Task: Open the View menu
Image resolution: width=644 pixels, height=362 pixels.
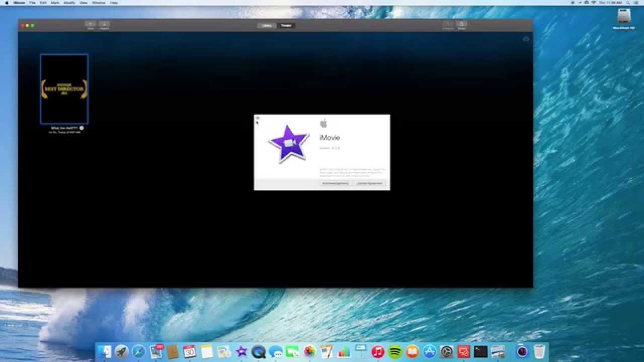Action: click(84, 3)
